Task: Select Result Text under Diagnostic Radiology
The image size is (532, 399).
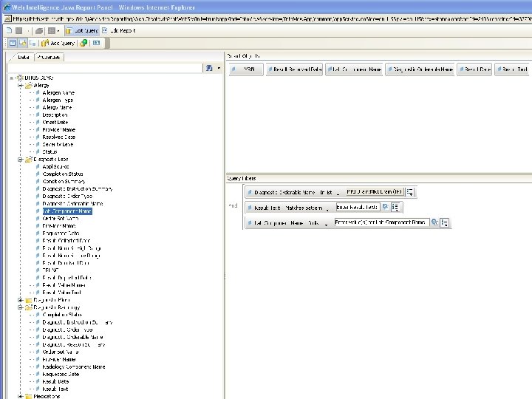Action: pos(55,389)
